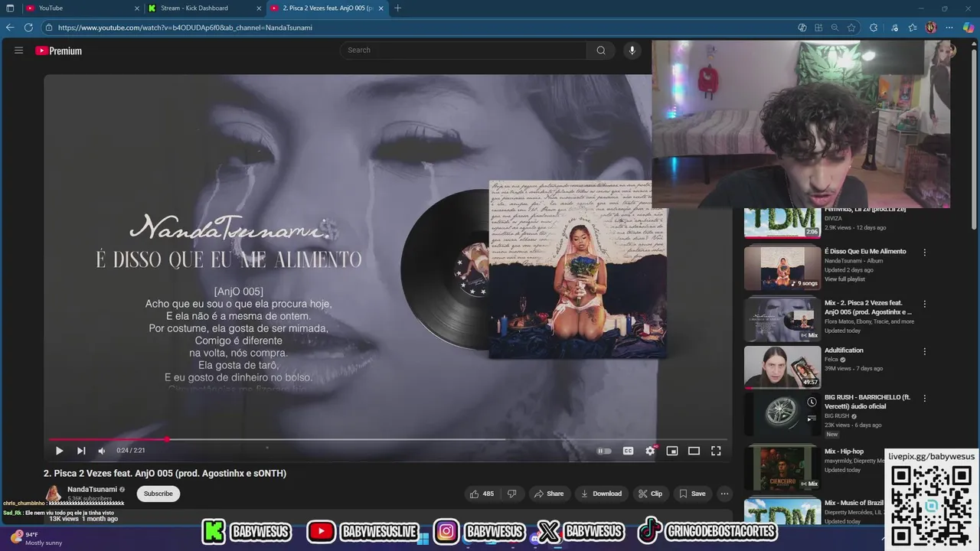Toggle closed captions in player

point(628,451)
